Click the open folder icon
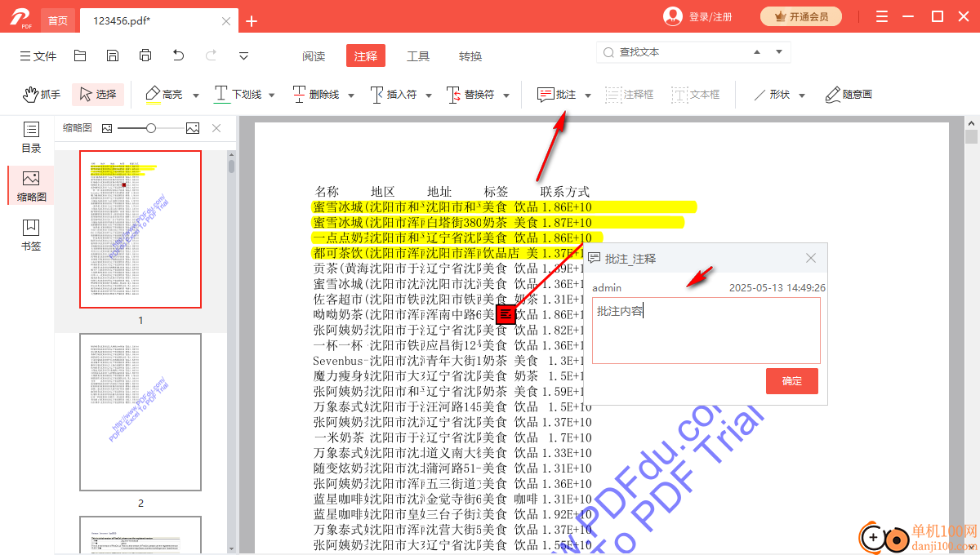The width and height of the screenshot is (980, 555). pos(80,55)
